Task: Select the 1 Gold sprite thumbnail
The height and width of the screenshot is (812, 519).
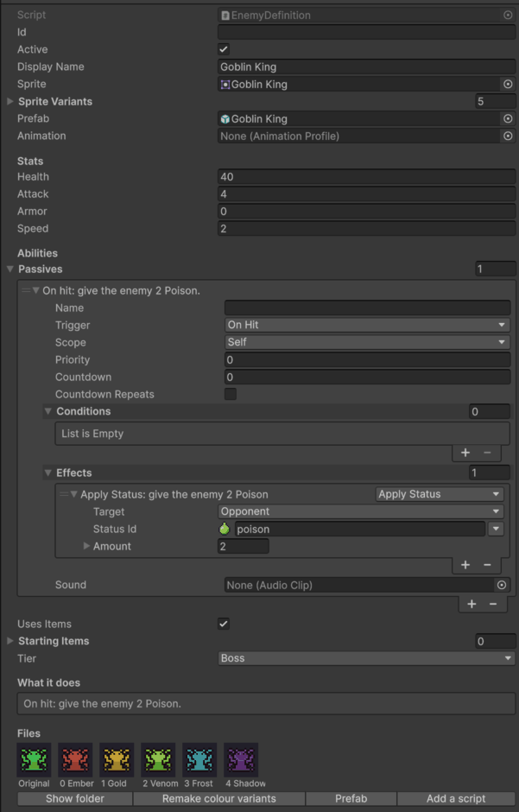Action: [117, 759]
